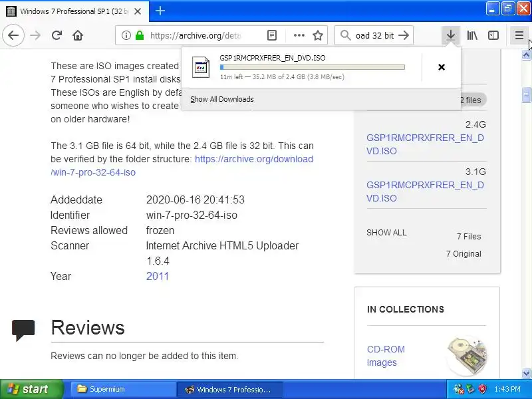Click into the search box text

(x=374, y=35)
